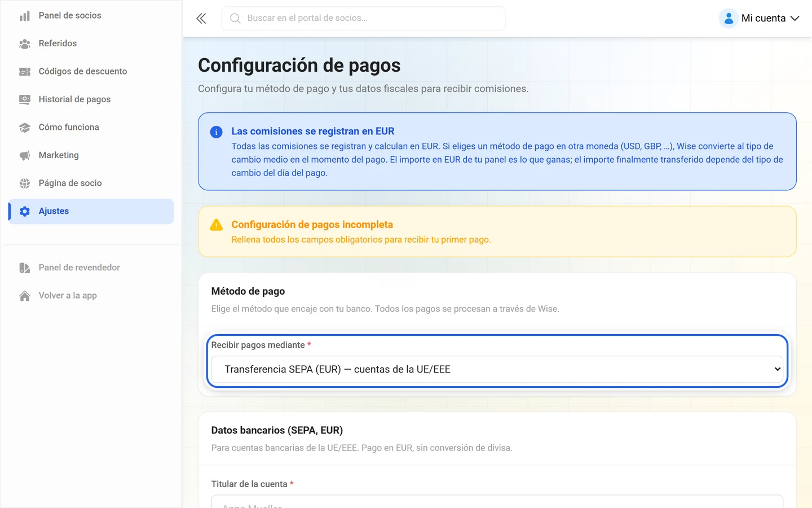Click the Ajustes gear icon

(x=25, y=211)
